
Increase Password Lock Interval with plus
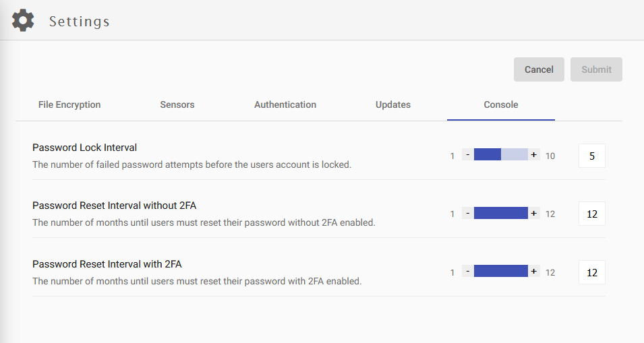(x=534, y=155)
